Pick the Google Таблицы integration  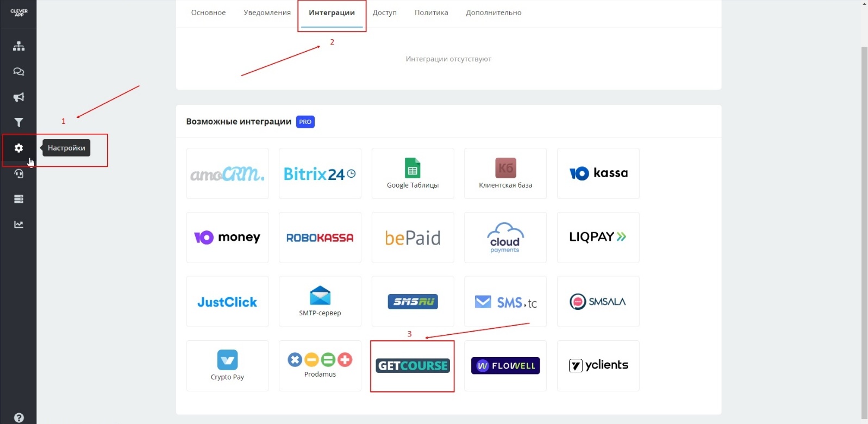click(413, 173)
